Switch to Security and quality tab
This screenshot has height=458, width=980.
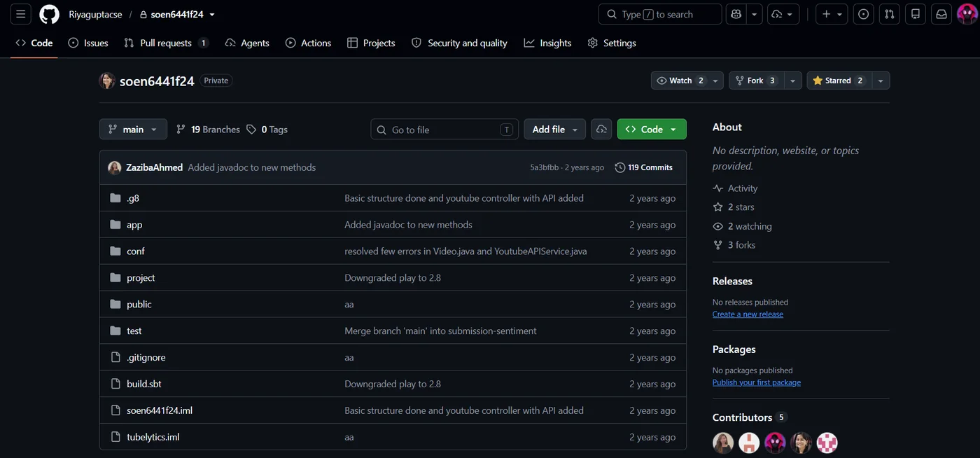459,43
